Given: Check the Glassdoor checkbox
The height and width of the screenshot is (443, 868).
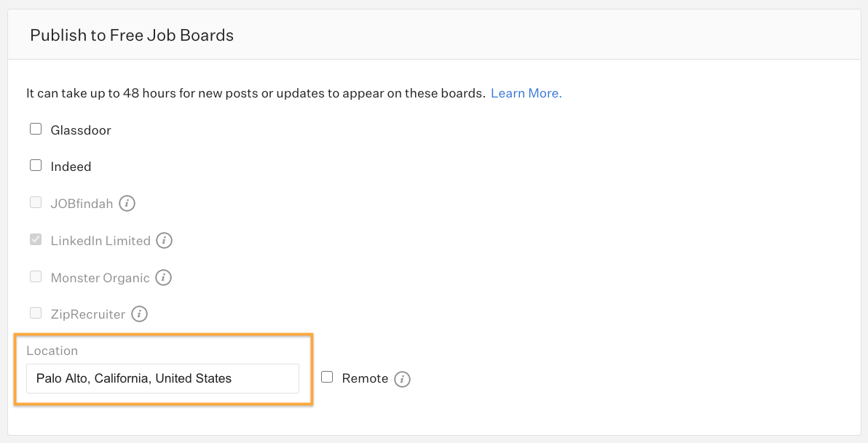Looking at the screenshot, I should (36, 129).
